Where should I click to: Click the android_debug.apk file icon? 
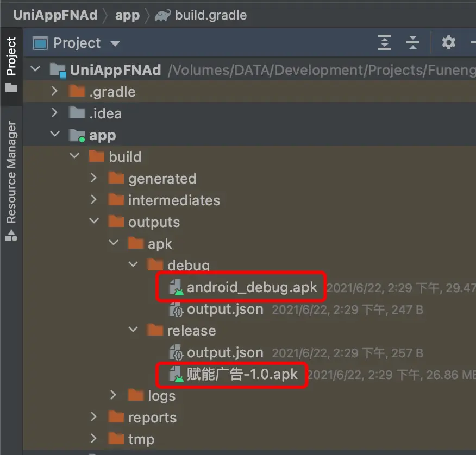[x=176, y=288]
